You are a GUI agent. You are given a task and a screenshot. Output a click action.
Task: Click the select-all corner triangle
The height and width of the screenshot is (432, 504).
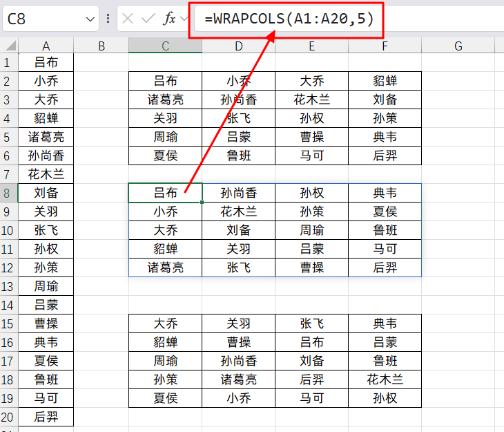coord(10,46)
